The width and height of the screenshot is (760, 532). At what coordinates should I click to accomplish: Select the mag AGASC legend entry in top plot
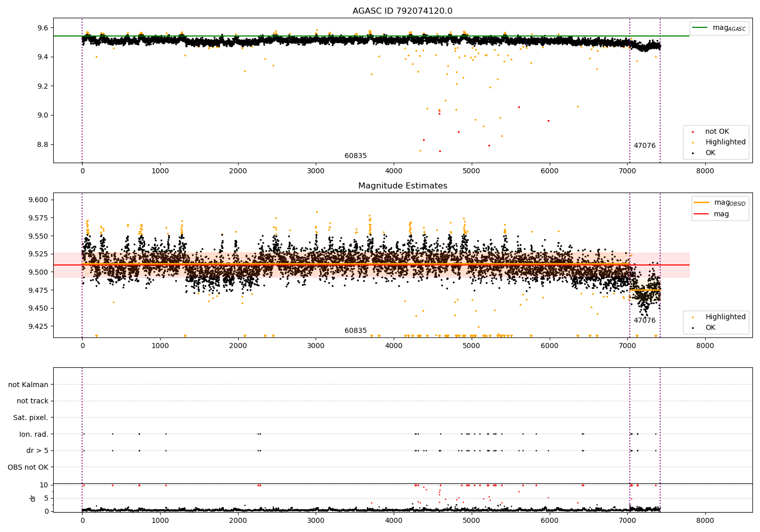[x=729, y=28]
